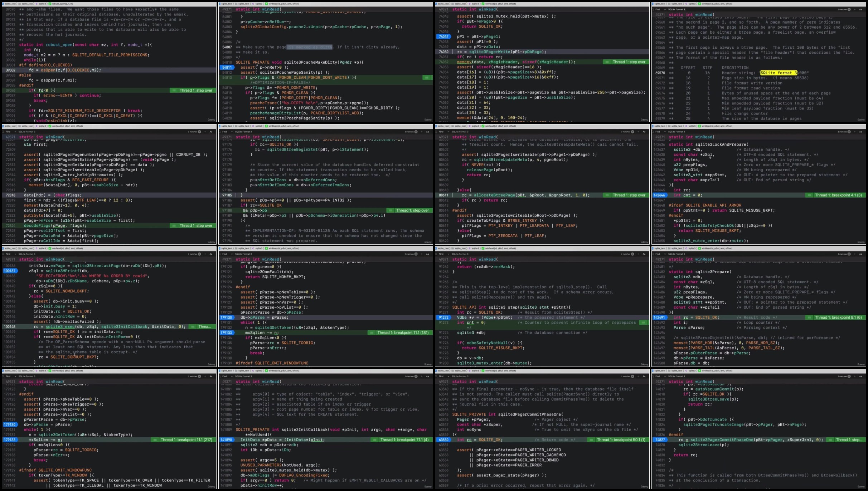Image resolution: width=868 pixels, height=491 pixels.
Task: Click 'sqlite_test' folder breadcrumb in file-header pane
Action: point(676,4)
